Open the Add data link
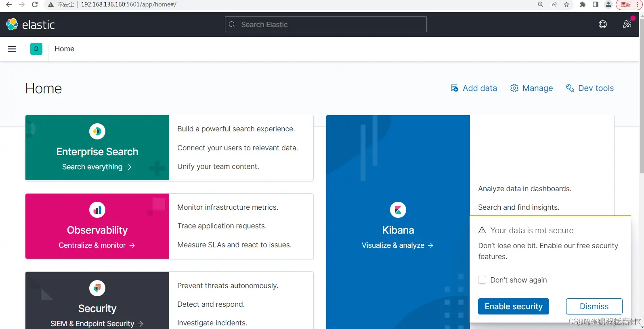The image size is (644, 329). (474, 88)
